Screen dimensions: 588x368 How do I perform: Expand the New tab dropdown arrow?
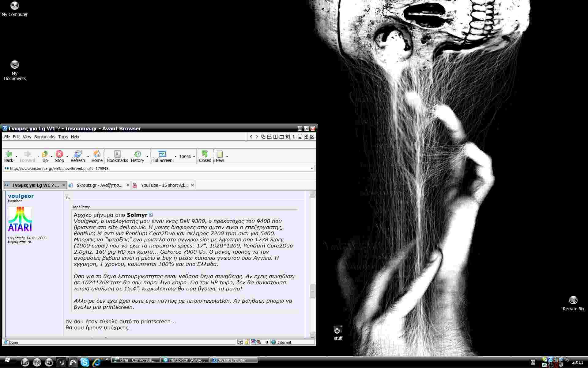pos(227,157)
